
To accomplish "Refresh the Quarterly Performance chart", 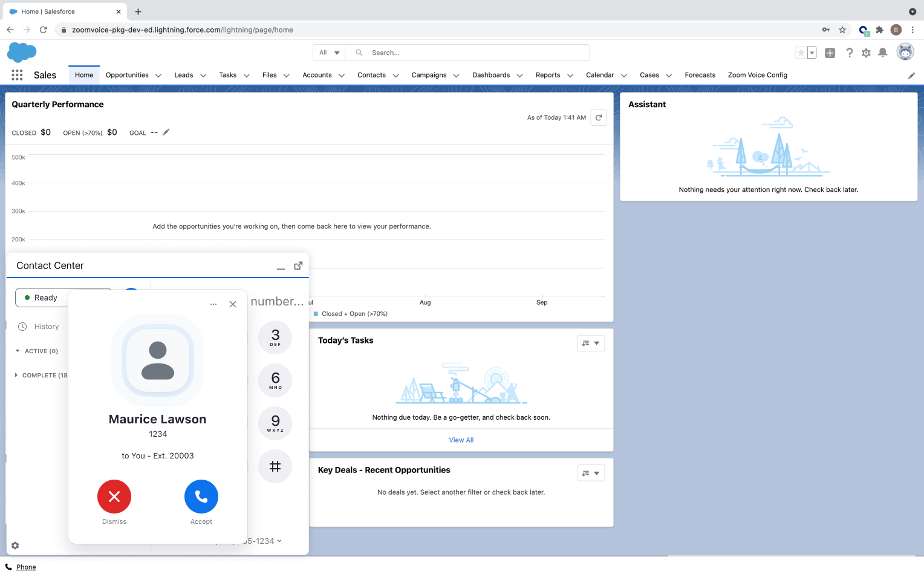I will click(x=598, y=118).
